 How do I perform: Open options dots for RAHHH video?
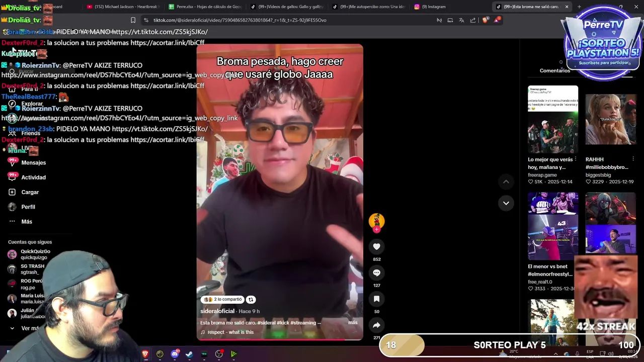tap(633, 159)
